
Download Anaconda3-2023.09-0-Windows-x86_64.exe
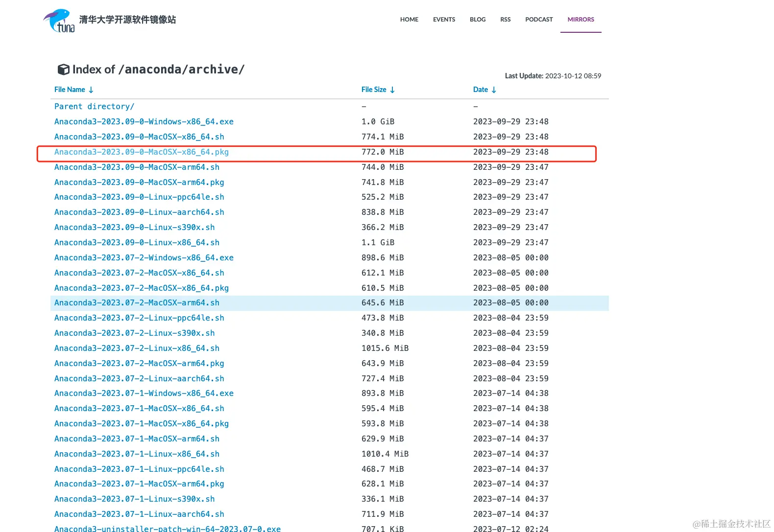coord(144,121)
